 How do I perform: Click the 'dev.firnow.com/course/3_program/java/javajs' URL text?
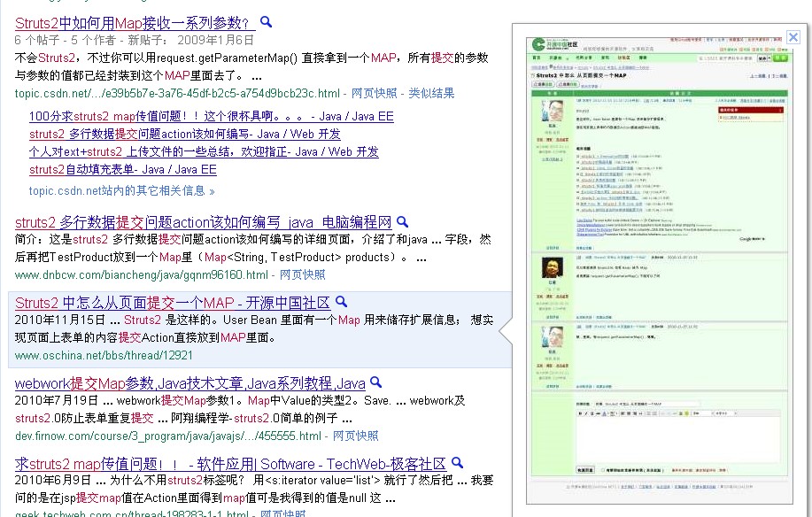[x=168, y=436]
